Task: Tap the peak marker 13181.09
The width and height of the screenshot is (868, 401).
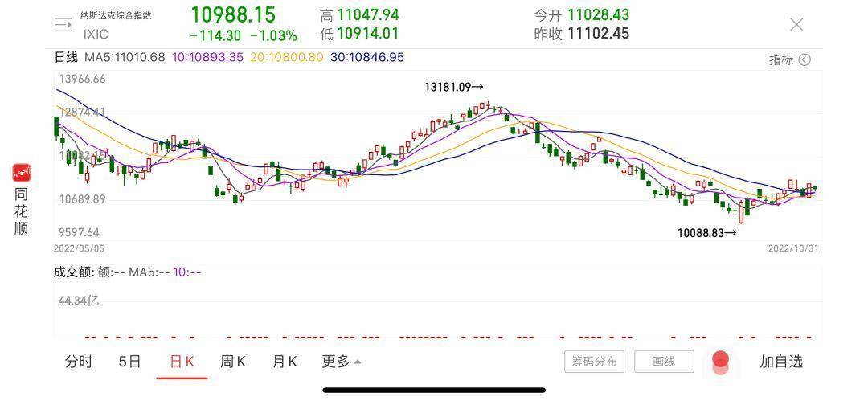Action: 454,87
